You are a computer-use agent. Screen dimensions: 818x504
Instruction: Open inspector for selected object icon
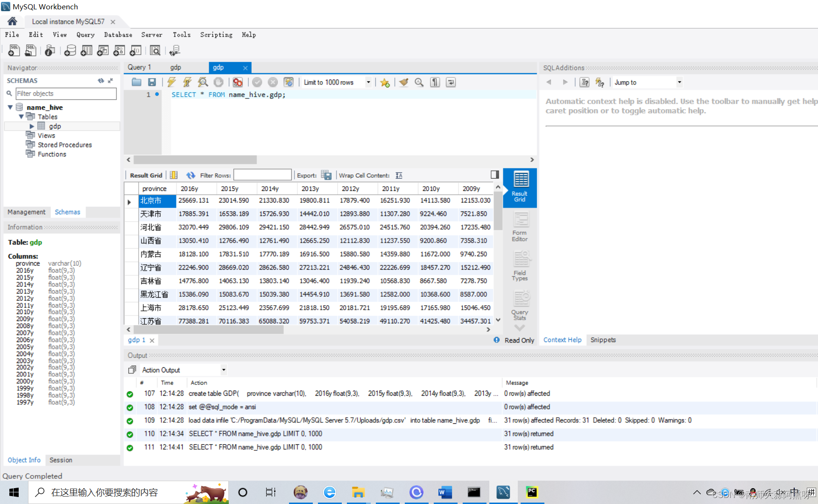click(50, 50)
